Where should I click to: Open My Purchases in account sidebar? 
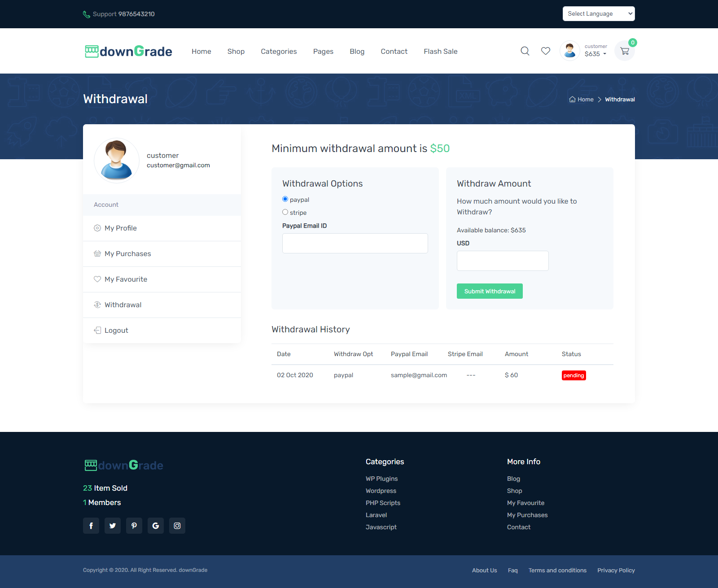[127, 254]
